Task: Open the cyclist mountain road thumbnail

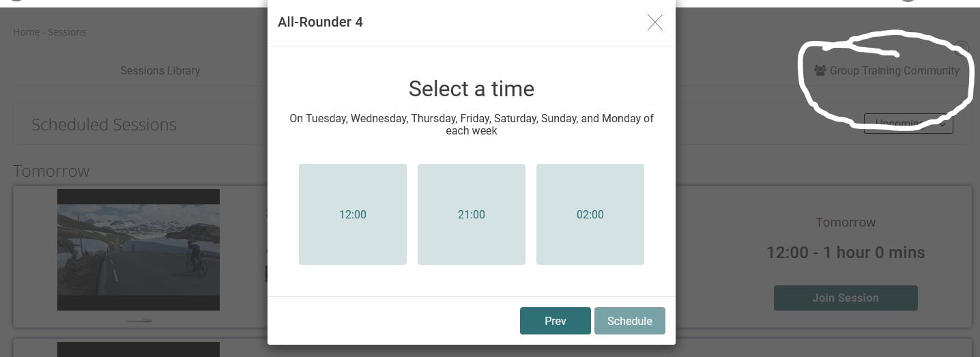Action: click(139, 250)
